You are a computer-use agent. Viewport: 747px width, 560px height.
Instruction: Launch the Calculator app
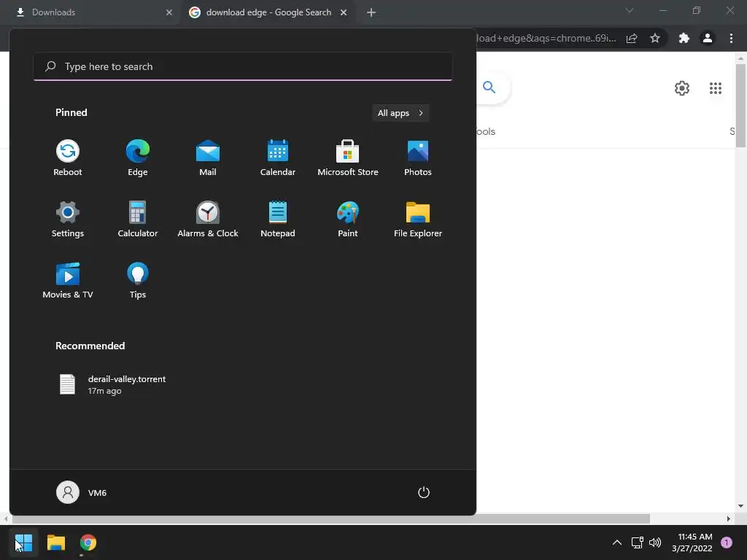click(x=138, y=220)
